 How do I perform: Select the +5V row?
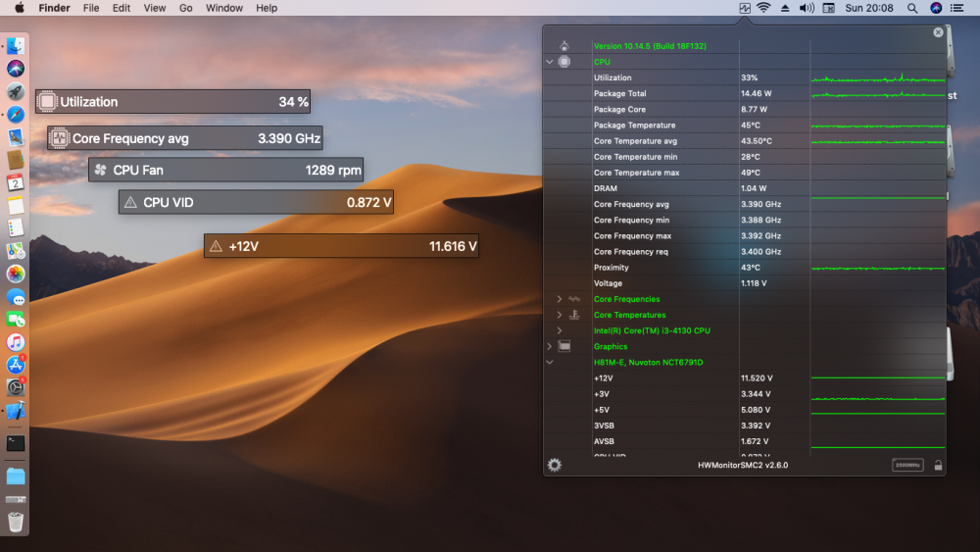[745, 410]
